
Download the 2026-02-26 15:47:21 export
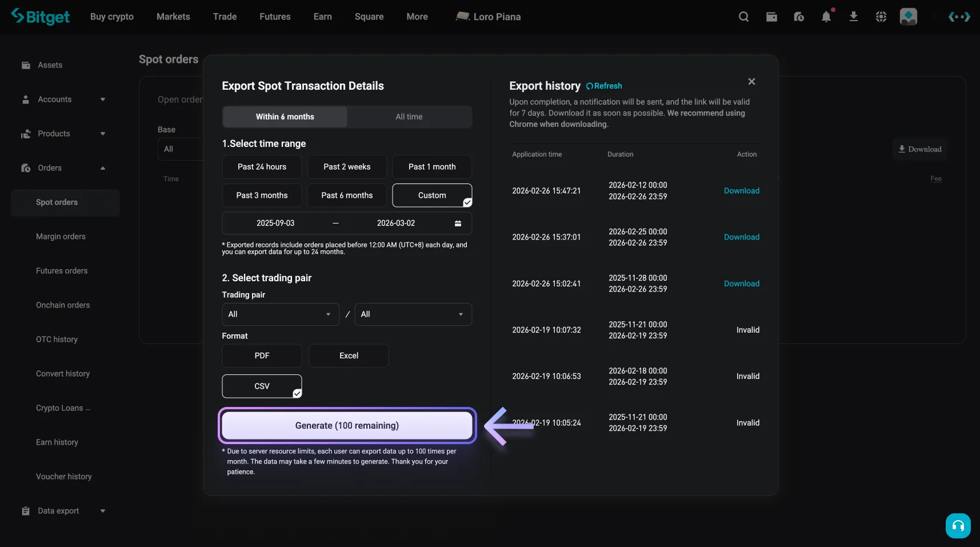click(x=741, y=191)
